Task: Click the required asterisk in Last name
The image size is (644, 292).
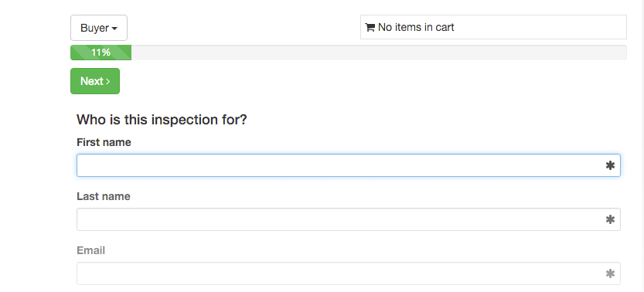Action: (x=610, y=219)
